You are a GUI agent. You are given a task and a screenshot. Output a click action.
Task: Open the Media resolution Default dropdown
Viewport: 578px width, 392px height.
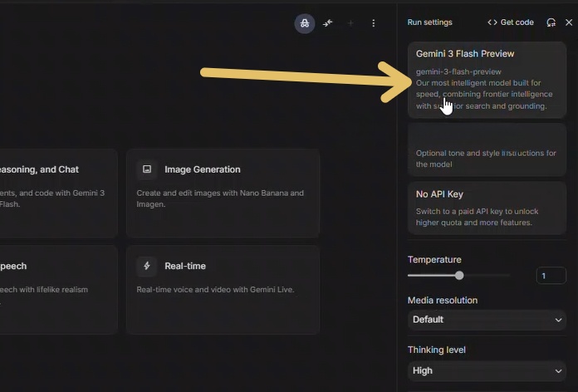coord(487,320)
